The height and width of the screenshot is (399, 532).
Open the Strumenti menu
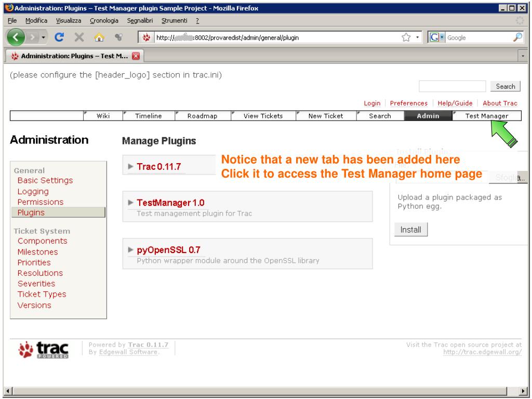pyautogui.click(x=175, y=21)
